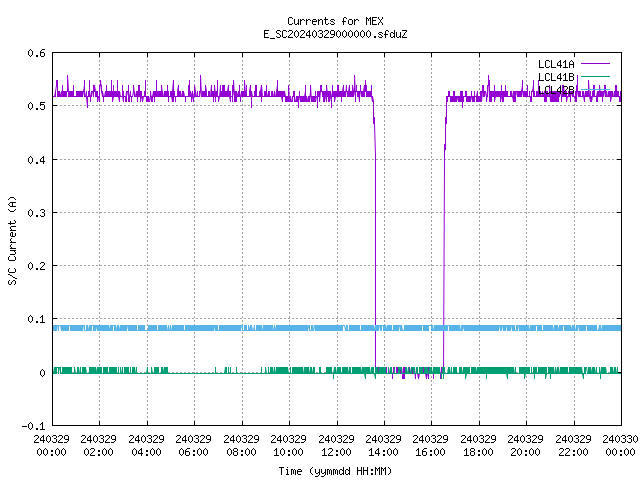
Task: Click the 0.2 y-axis tick label
Action: [36, 266]
